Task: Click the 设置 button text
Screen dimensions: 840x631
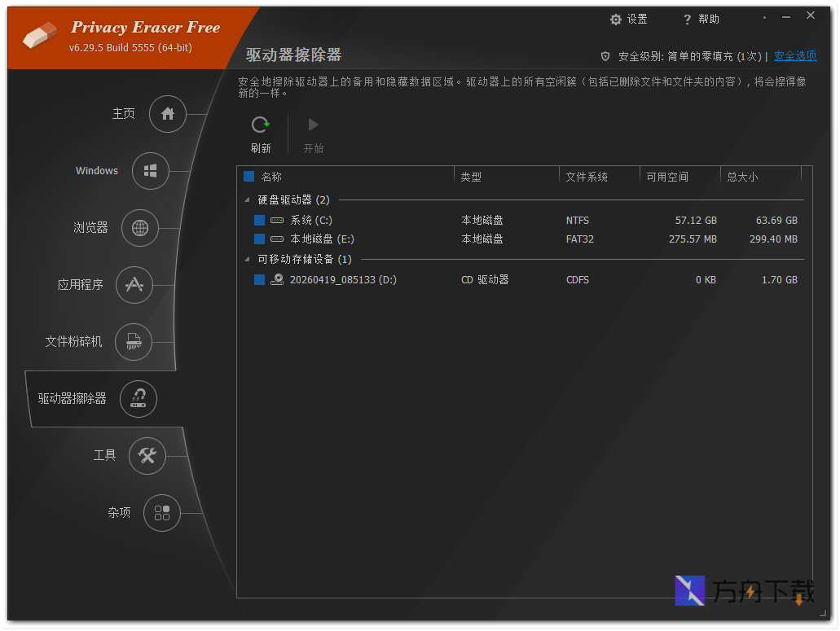Action: tap(637, 20)
